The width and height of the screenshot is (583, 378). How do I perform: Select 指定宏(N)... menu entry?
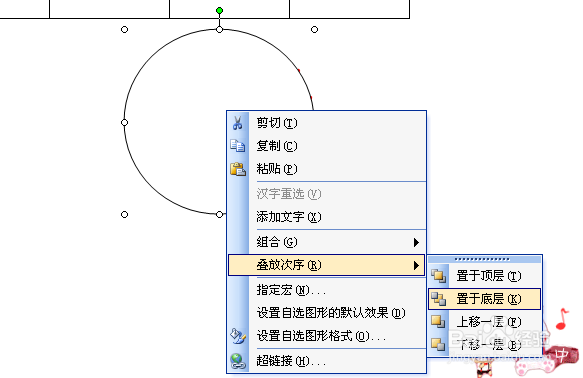point(326,290)
